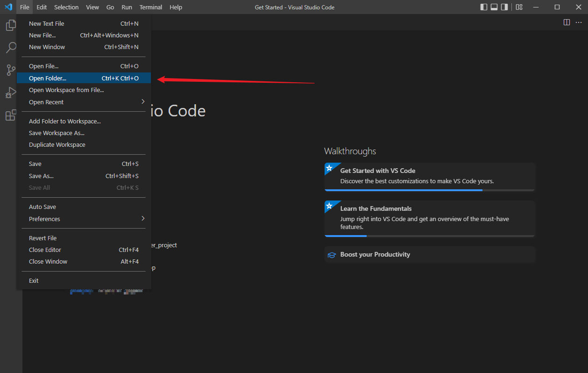Open the File menu

pos(25,7)
